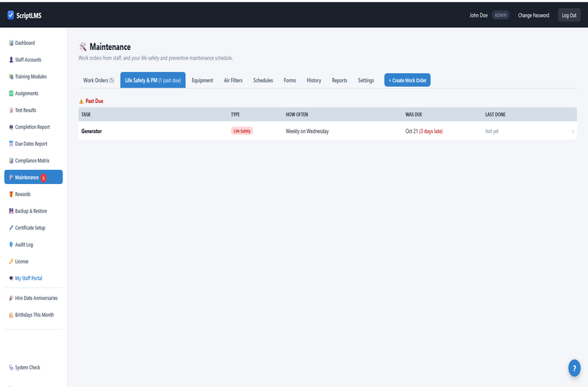The width and height of the screenshot is (588, 387).
Task: Click the Not yet last done cell
Action: [492, 132]
